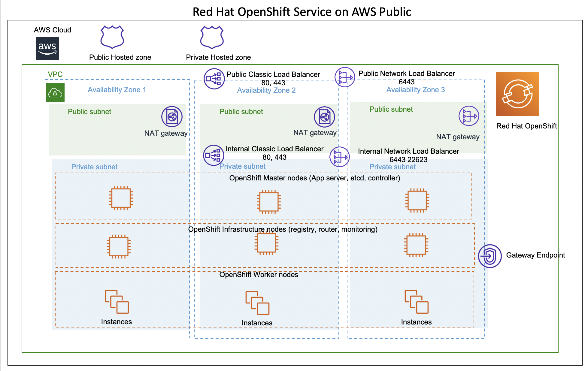The width and height of the screenshot is (588, 371).
Task: Click the Gateway Endpoint label
Action: pos(535,255)
